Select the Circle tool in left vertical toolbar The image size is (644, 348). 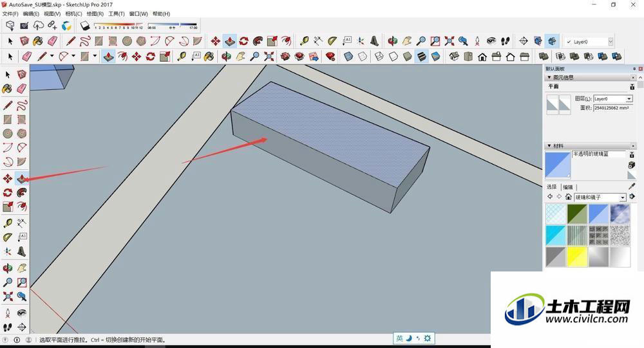[x=7, y=133]
